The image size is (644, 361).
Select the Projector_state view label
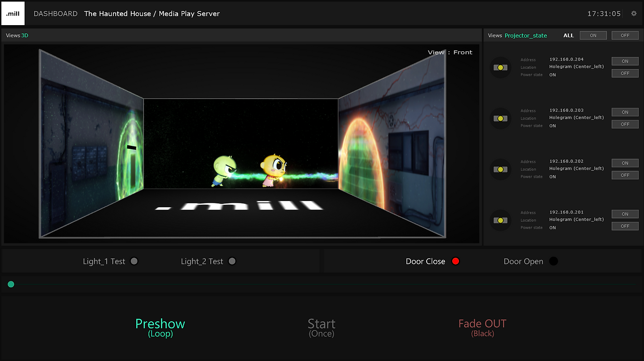point(526,36)
